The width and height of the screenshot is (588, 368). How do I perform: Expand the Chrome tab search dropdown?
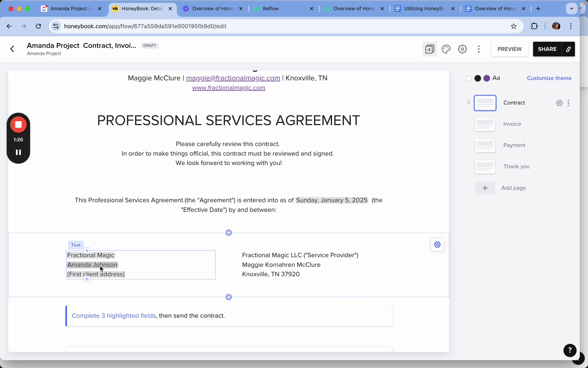tap(571, 9)
